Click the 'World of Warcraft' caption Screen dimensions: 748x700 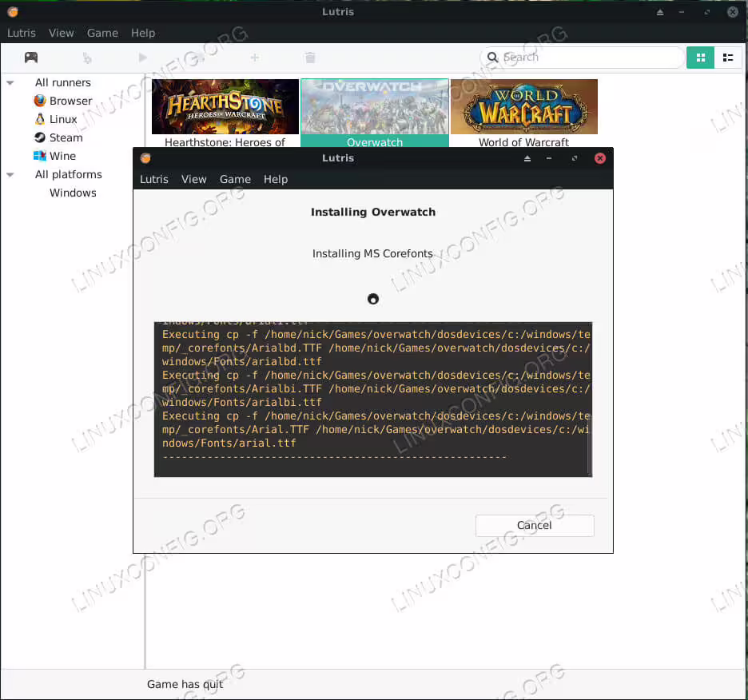[523, 142]
